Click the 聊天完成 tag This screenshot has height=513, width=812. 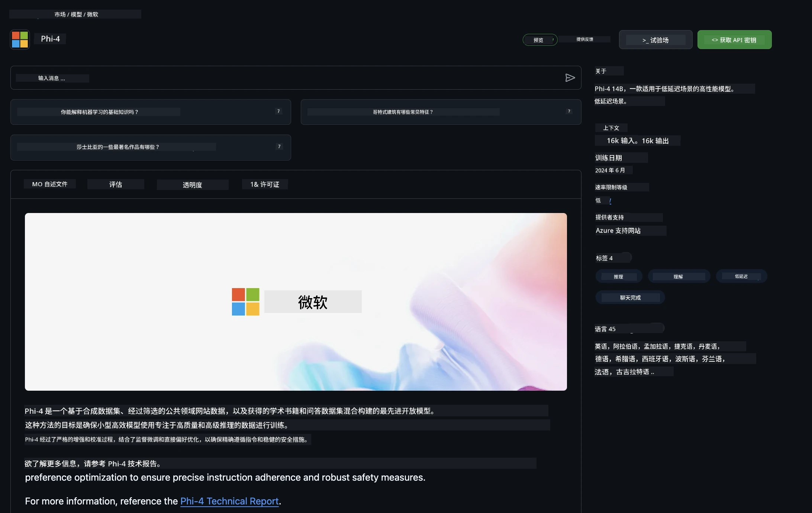(x=630, y=297)
